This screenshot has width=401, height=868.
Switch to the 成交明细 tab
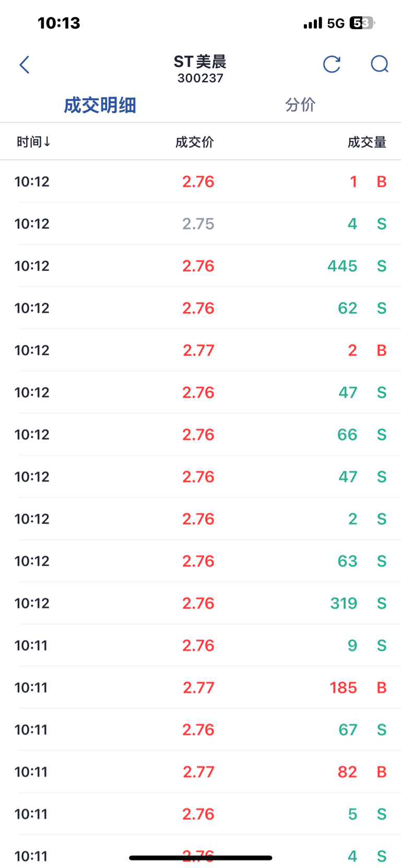coord(100,105)
